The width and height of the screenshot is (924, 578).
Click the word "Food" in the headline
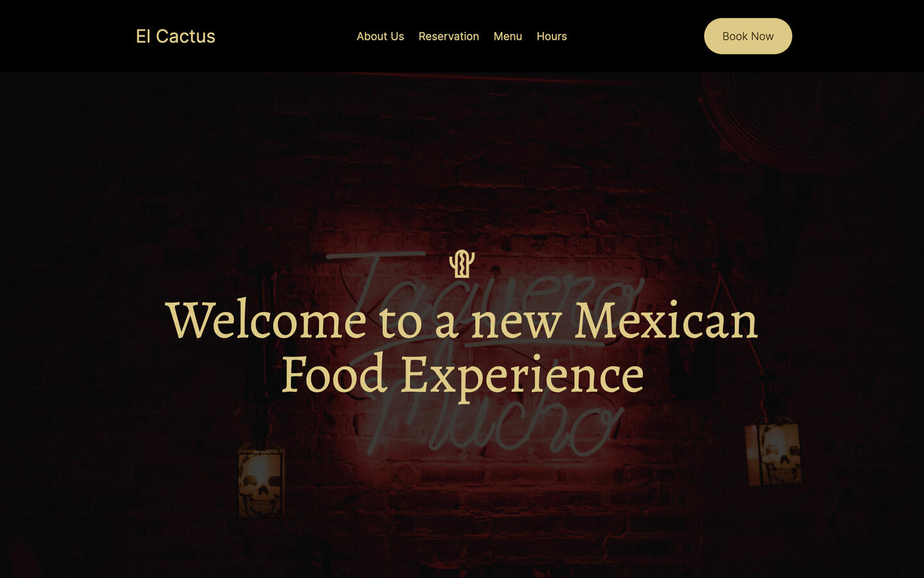click(334, 374)
